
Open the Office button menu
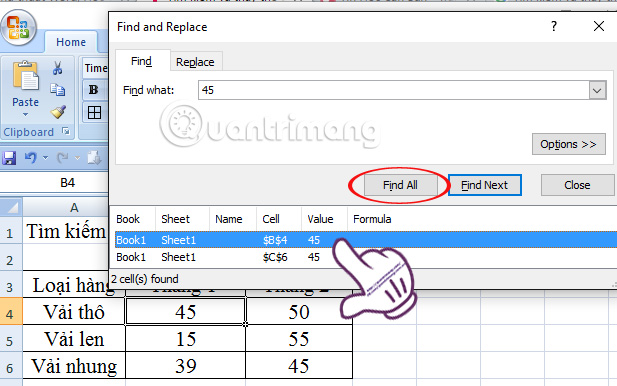18,27
